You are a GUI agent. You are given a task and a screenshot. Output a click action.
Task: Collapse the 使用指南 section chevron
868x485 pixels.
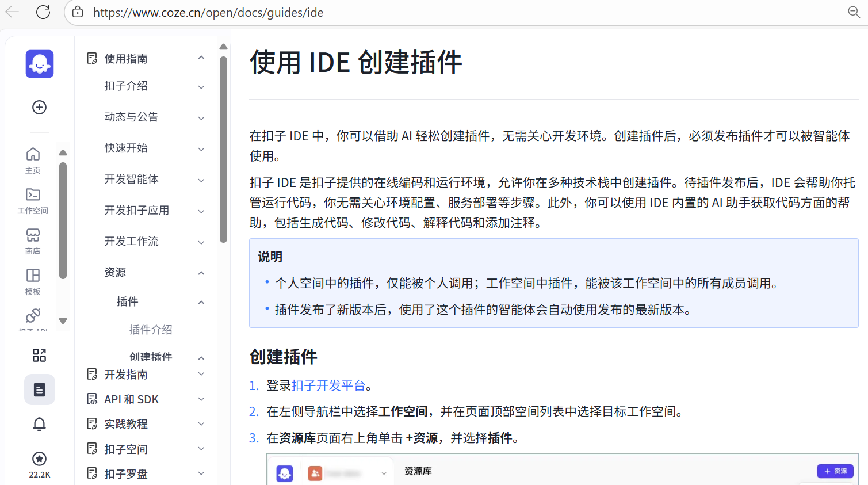(201, 58)
